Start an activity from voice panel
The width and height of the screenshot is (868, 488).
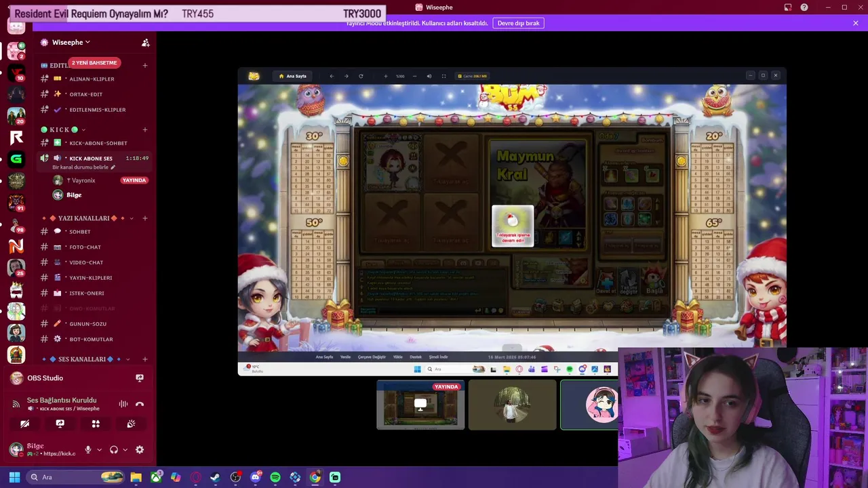(96, 424)
